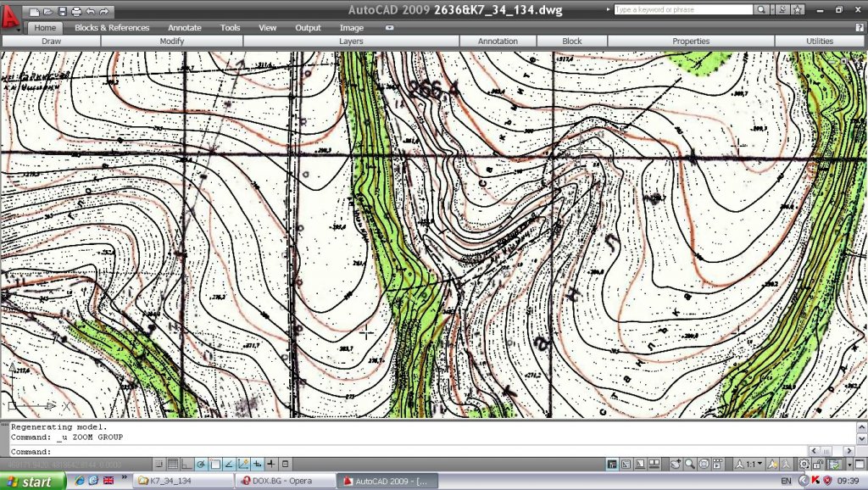Switch to DOX.BG - Opera taskbar button
This screenshot has height=490, width=868.
[283, 481]
